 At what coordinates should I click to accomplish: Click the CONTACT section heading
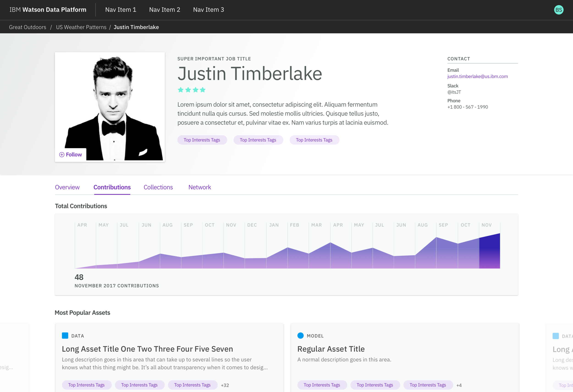point(459,59)
